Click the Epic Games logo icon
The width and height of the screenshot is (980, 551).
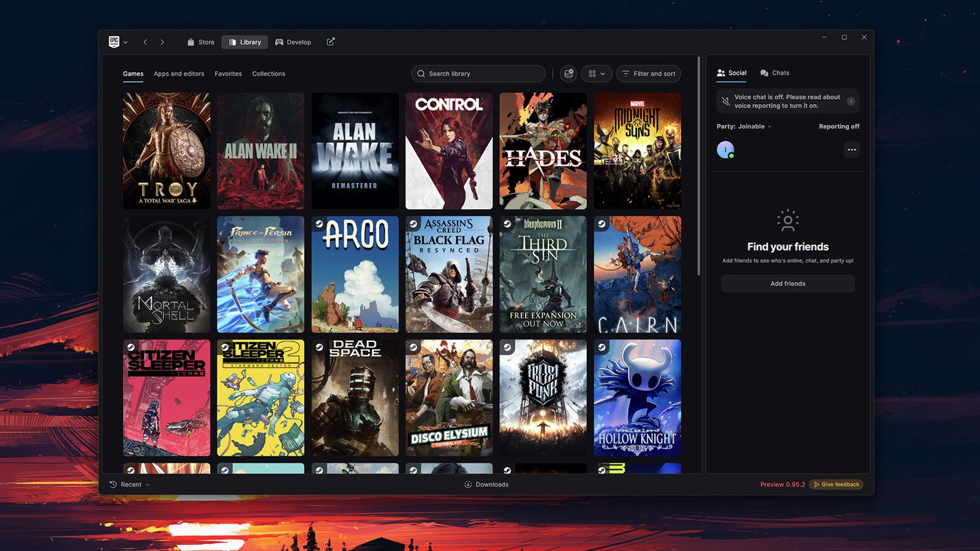pyautogui.click(x=114, y=42)
